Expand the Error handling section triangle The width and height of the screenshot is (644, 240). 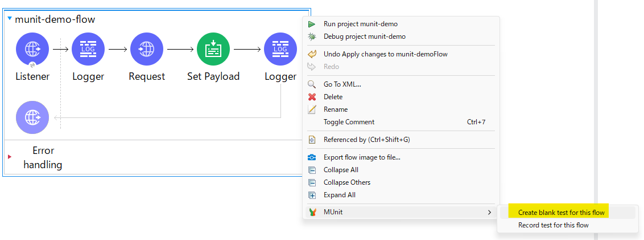pyautogui.click(x=10, y=157)
